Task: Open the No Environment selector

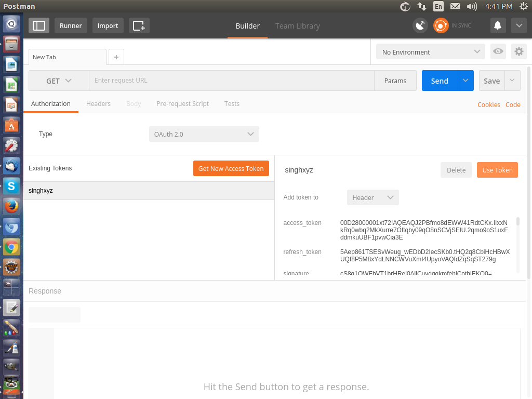Action: click(x=431, y=52)
